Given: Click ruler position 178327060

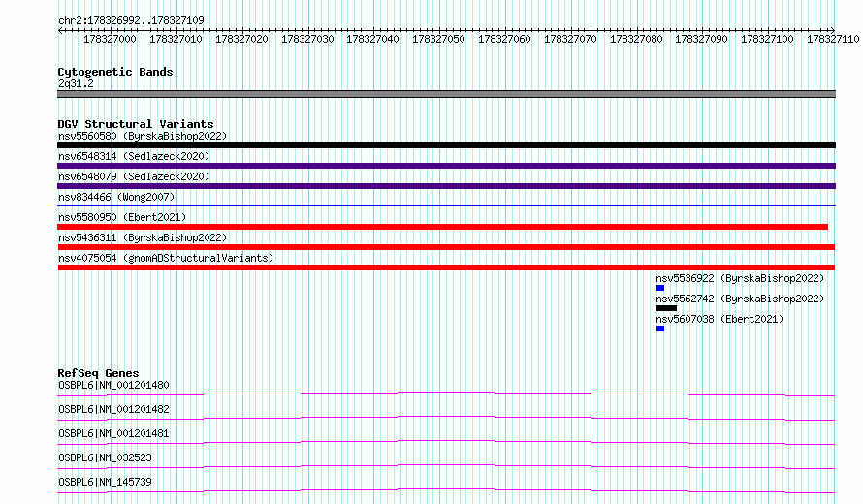Looking at the screenshot, I should click(x=504, y=39).
